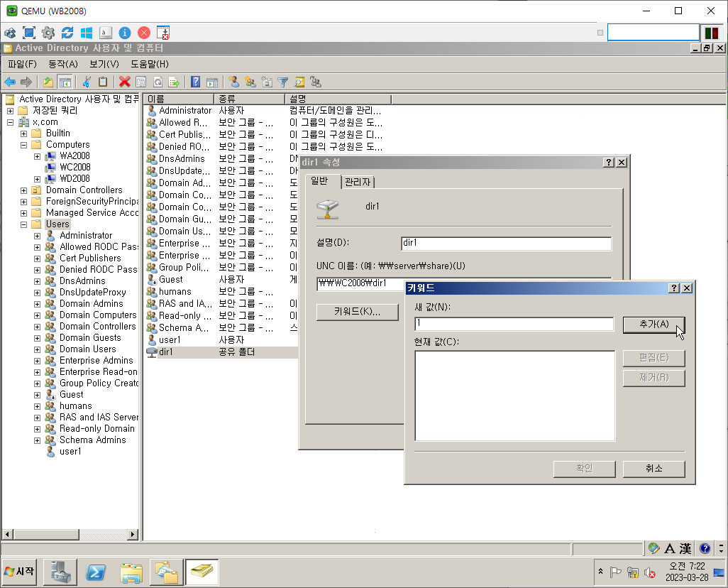Click the Forward arrow in the AD toolbar
Screen dimensions: 728x588
click(x=26, y=82)
